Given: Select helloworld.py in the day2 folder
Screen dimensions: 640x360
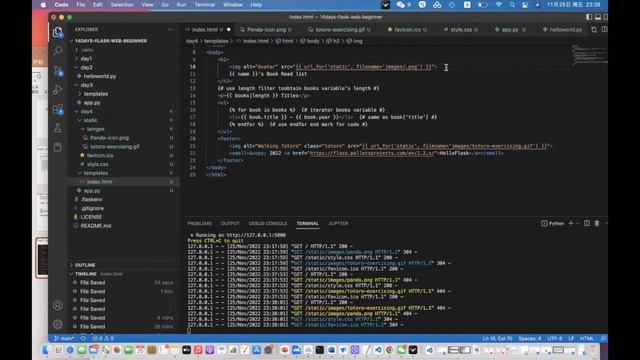Looking at the screenshot, I should [100, 76].
